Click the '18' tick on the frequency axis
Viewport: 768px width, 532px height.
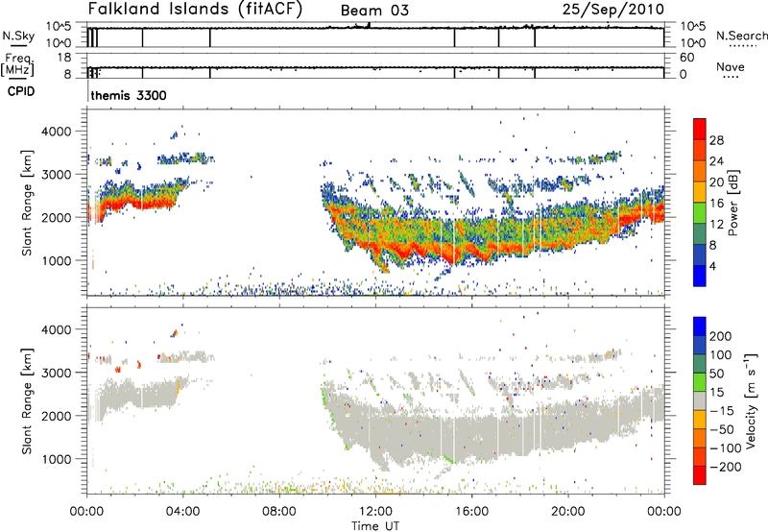(x=64, y=58)
